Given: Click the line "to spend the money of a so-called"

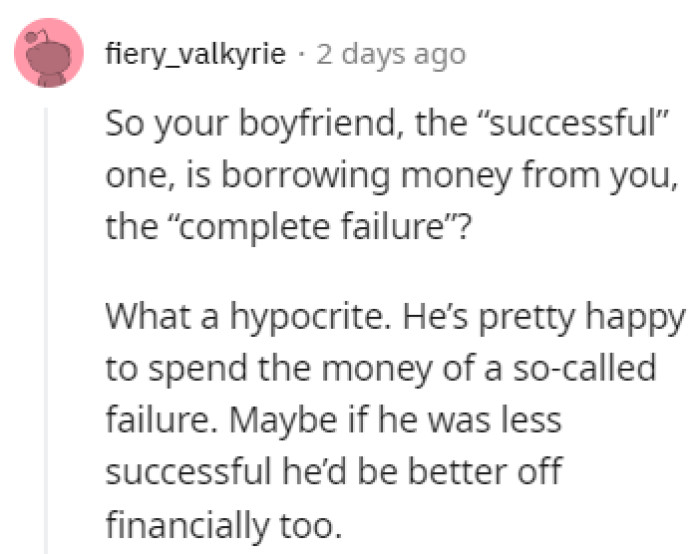Looking at the screenshot, I should pyautogui.click(x=381, y=371).
